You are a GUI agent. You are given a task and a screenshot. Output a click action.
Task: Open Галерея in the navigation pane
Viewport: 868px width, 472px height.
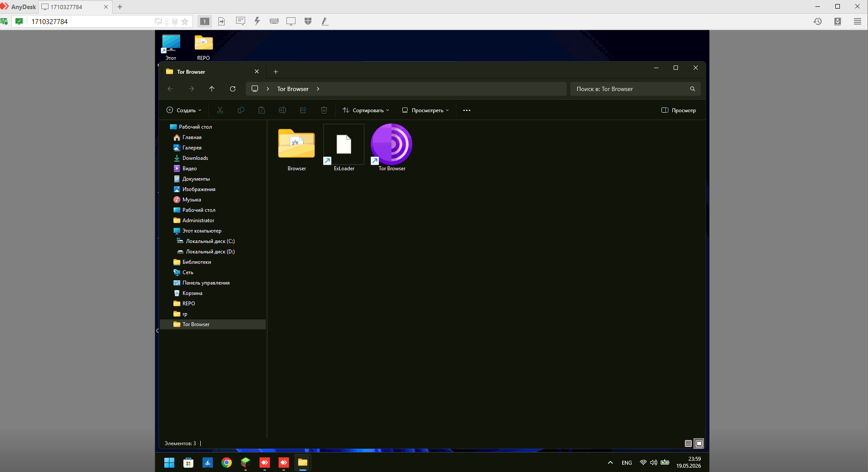click(192, 148)
